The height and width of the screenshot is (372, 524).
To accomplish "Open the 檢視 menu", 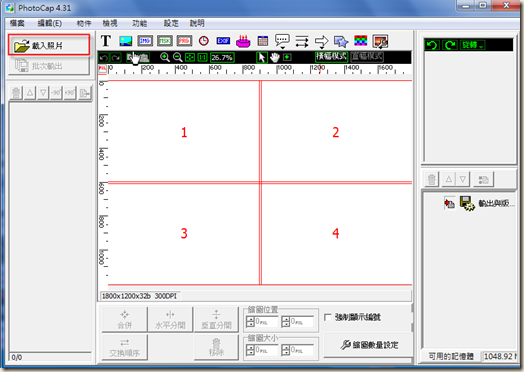I will (110, 23).
